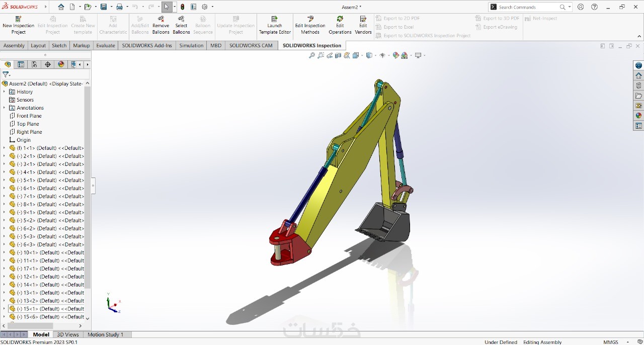Switch to Sketch tab
The image size is (644, 345).
coord(59,45)
